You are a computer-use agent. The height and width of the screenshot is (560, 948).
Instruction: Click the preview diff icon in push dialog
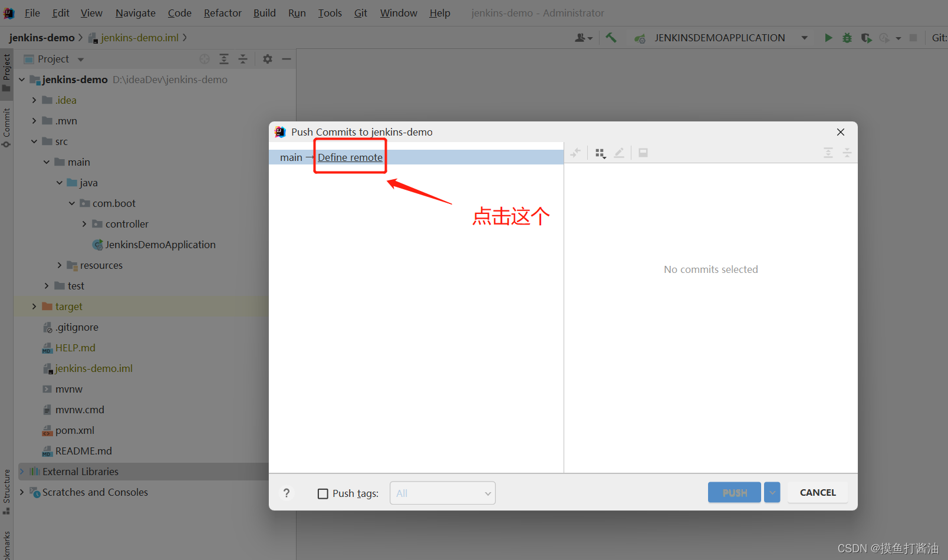(x=643, y=153)
